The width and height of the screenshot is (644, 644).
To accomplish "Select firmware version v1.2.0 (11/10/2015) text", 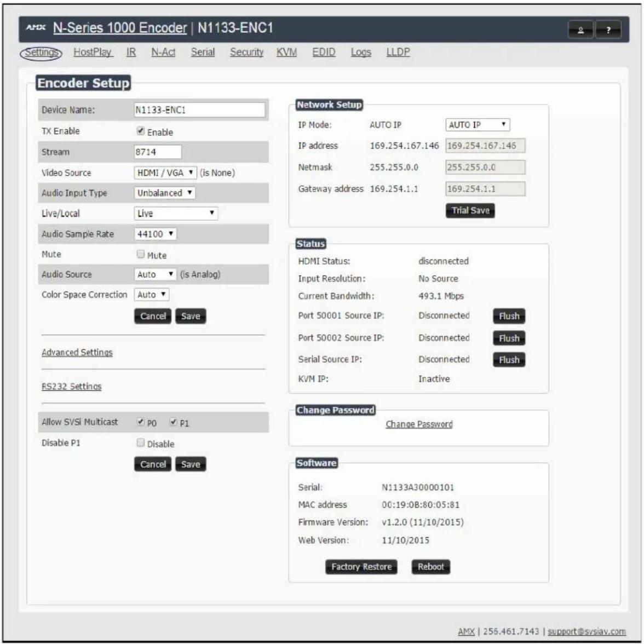I will 423,522.
